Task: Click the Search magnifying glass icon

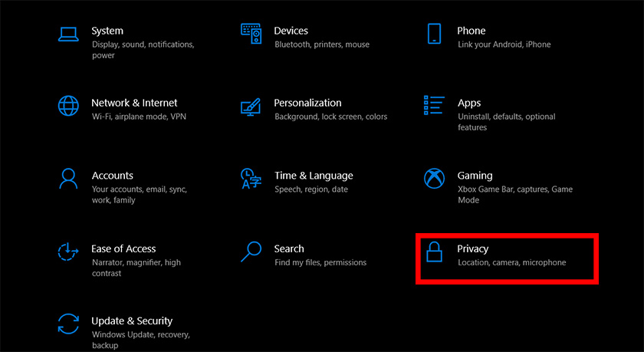Action: tap(251, 252)
